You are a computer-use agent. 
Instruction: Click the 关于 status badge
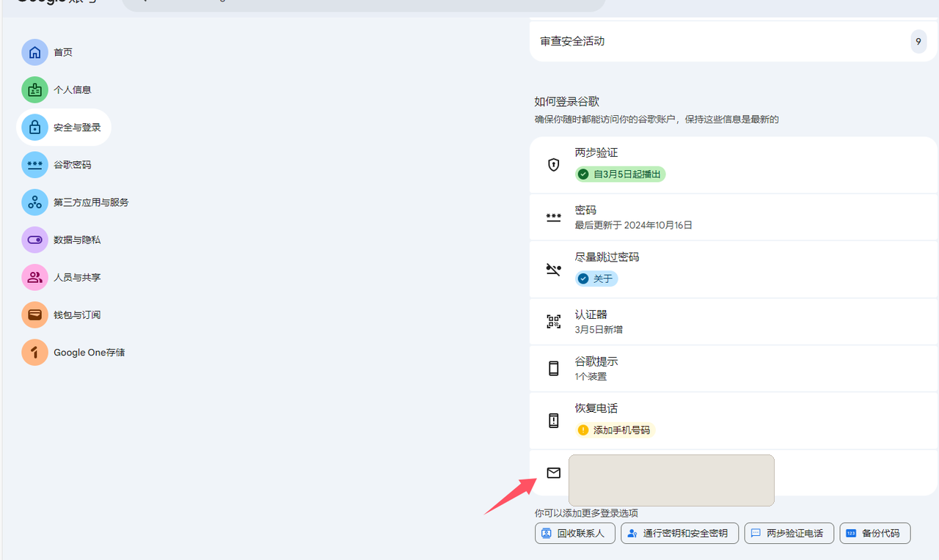[596, 279]
